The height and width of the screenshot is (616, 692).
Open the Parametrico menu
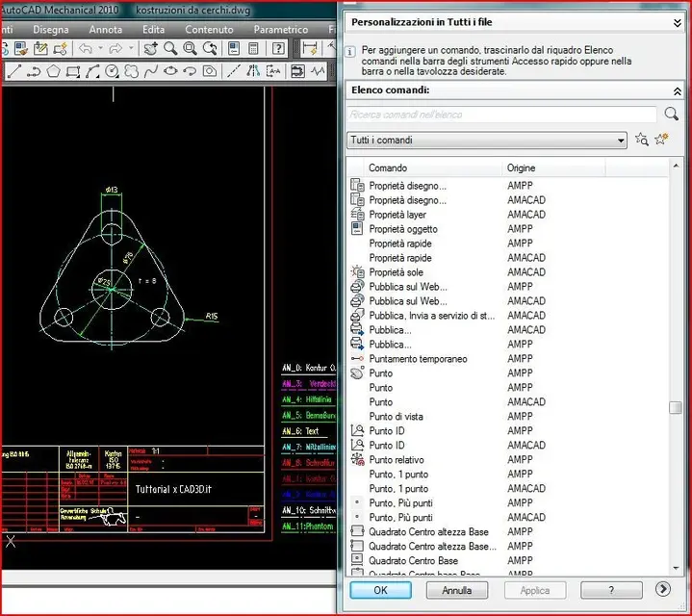click(281, 30)
